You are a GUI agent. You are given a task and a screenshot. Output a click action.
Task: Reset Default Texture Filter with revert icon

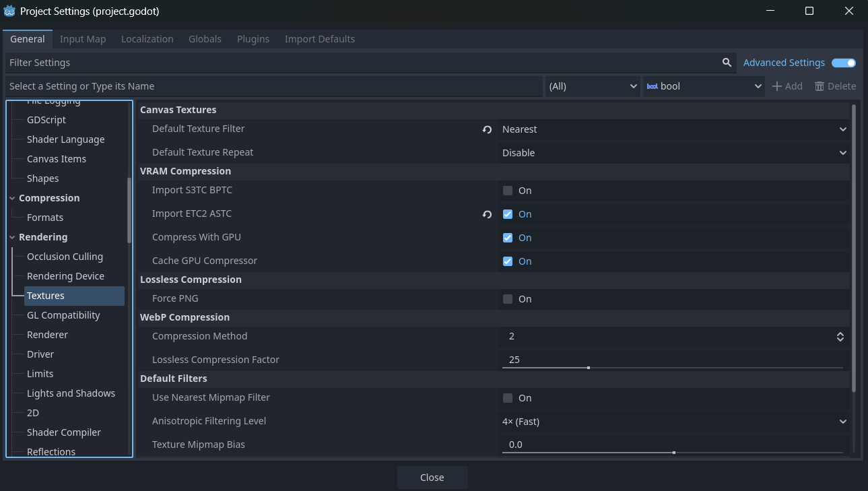(487, 129)
